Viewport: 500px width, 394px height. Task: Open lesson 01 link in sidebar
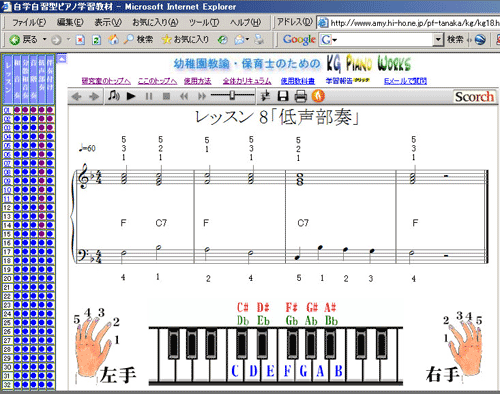7,110
